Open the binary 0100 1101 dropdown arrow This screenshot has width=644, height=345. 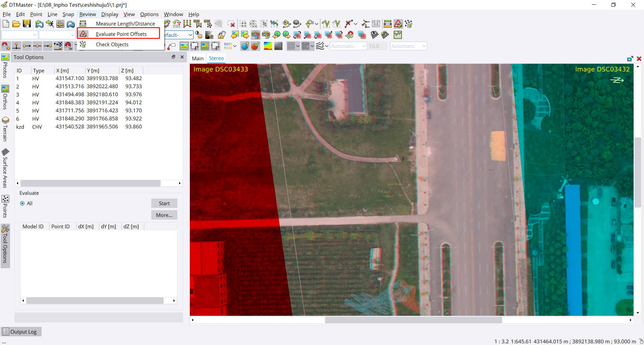tap(235, 46)
